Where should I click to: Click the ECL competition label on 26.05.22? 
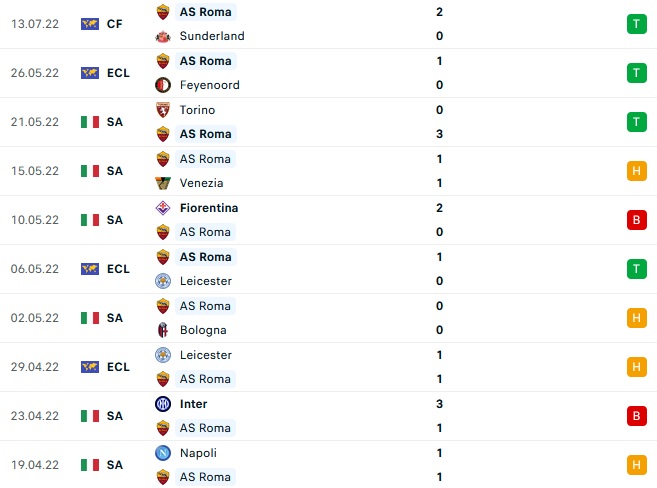[118, 73]
